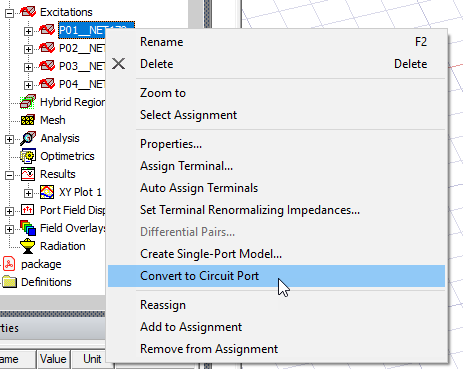Click the Value column header
Screen dimensions: 463x369
tap(53, 359)
